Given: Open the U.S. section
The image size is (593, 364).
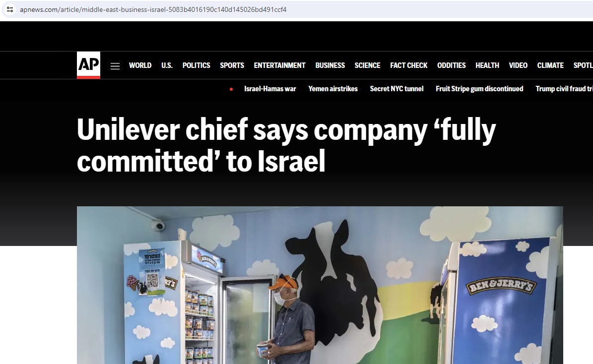Looking at the screenshot, I should pyautogui.click(x=167, y=65).
